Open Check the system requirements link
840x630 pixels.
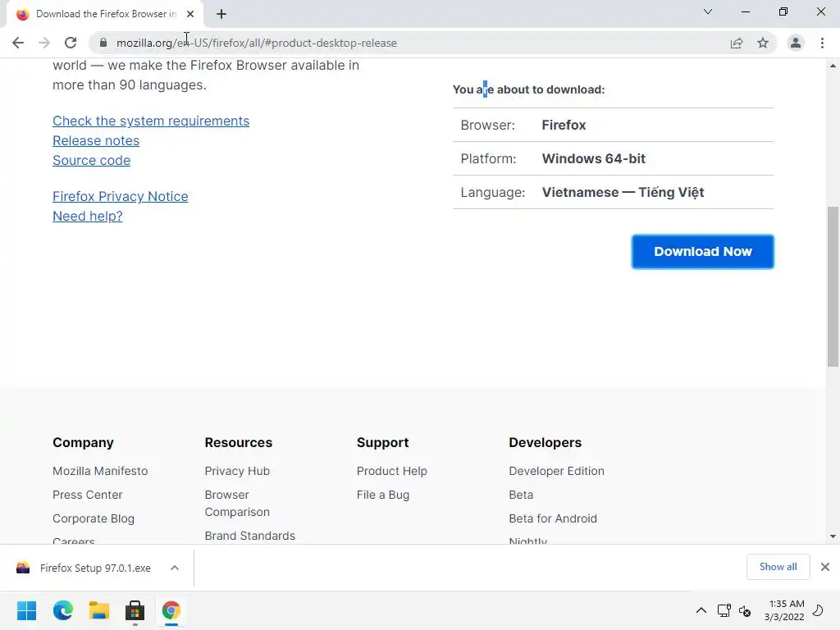(x=151, y=121)
